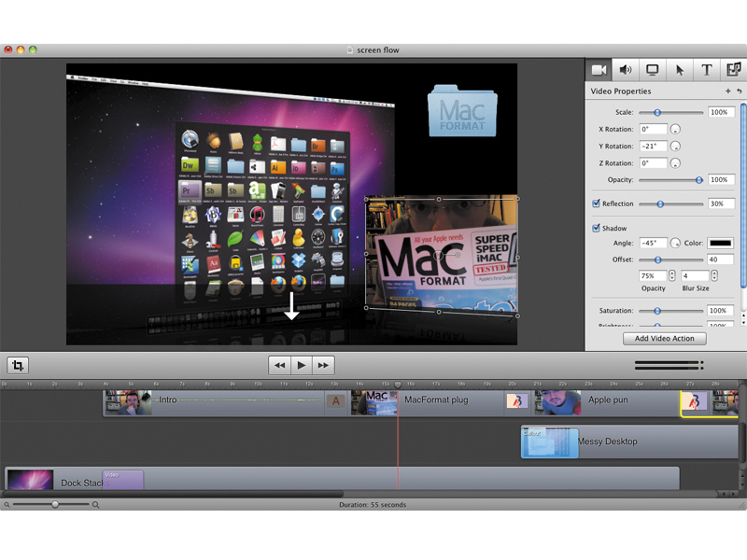The image size is (747, 560).
Task: Select the MacFormat plug clip
Action: (428, 403)
